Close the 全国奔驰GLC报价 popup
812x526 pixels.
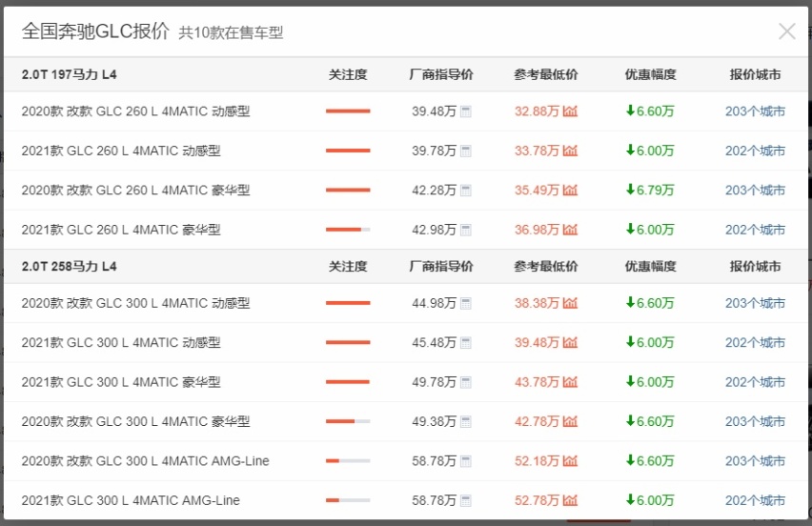pyautogui.click(x=786, y=31)
